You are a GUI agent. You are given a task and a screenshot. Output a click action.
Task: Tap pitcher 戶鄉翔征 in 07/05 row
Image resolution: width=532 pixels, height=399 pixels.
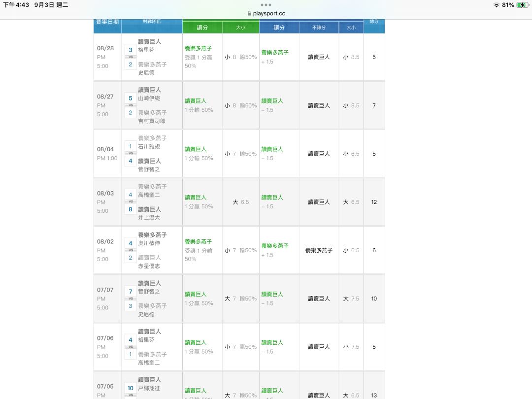[x=149, y=388]
